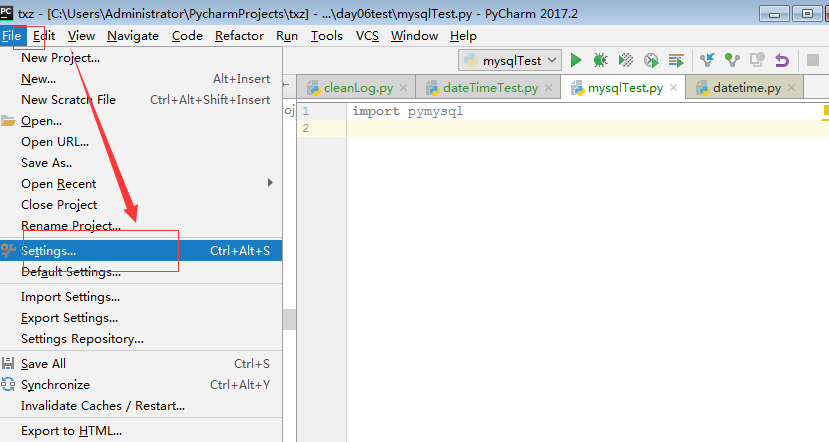The height and width of the screenshot is (442, 829).
Task: Open the mysqlTest run configuration dropdown
Action: tap(510, 60)
